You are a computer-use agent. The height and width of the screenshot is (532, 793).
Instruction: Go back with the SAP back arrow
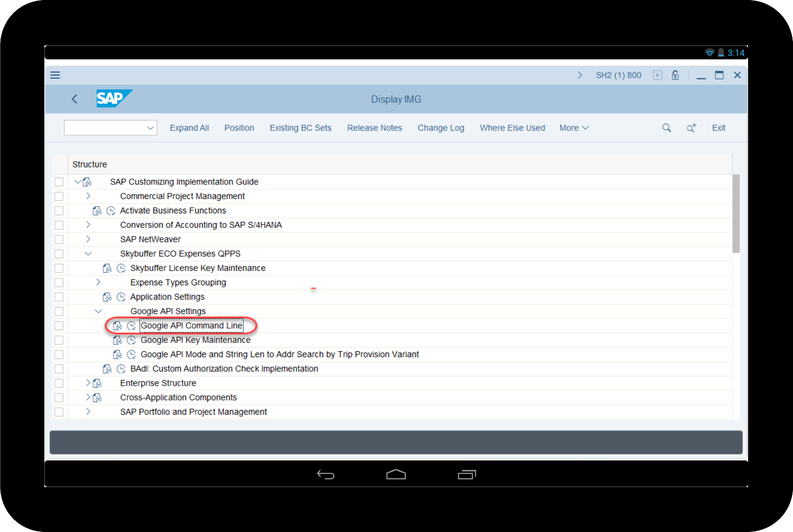pos(74,99)
